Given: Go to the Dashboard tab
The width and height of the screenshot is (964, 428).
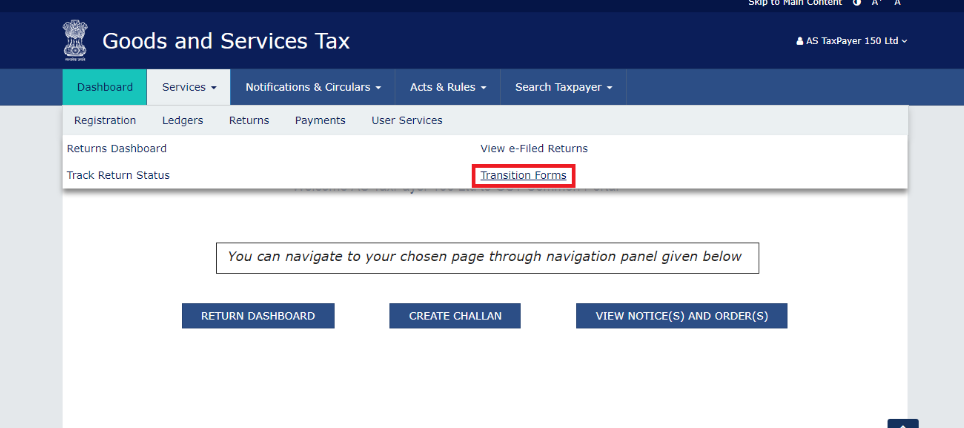Looking at the screenshot, I should (105, 87).
